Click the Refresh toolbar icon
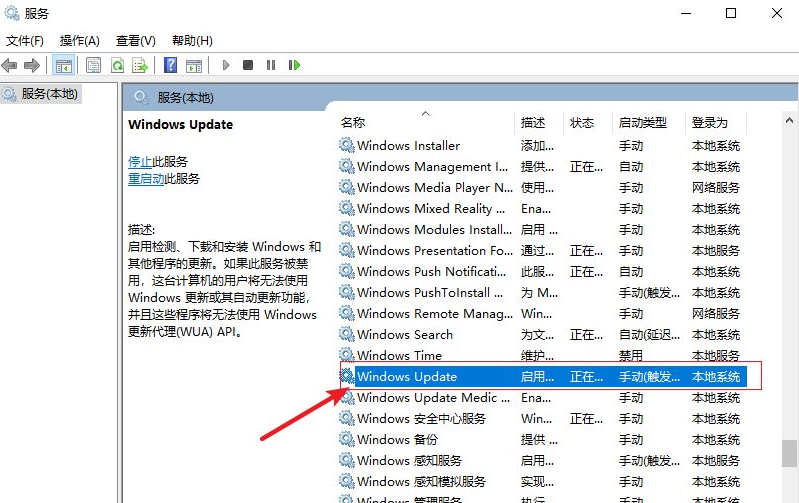The width and height of the screenshot is (799, 503). [118, 65]
